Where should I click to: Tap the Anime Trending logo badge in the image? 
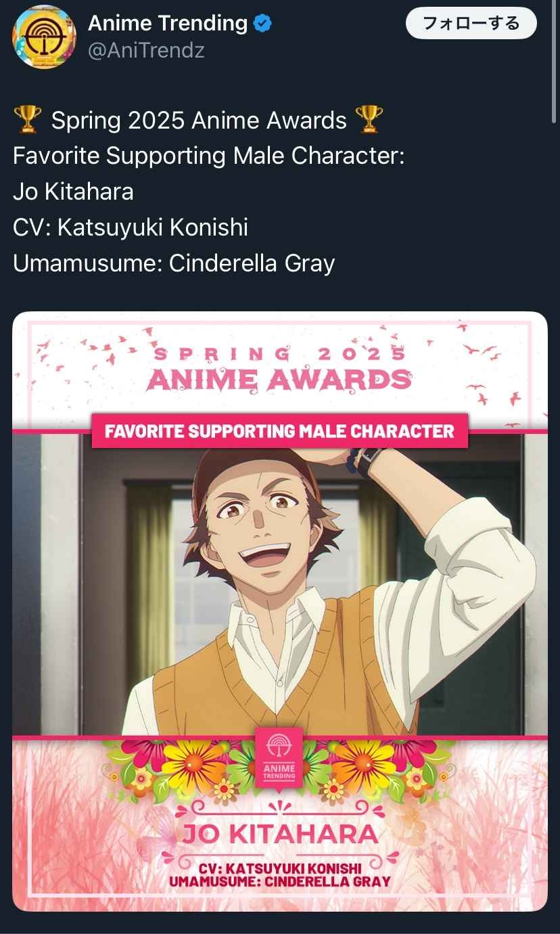coord(279,757)
